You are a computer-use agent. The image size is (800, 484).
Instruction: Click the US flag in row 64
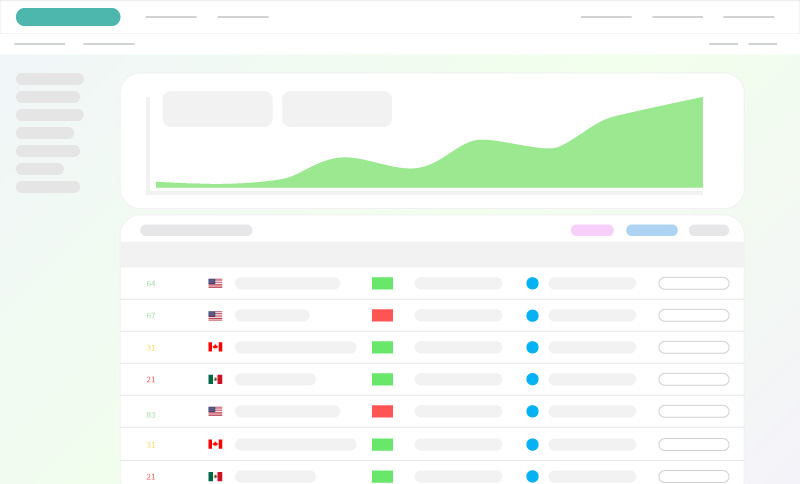215,283
